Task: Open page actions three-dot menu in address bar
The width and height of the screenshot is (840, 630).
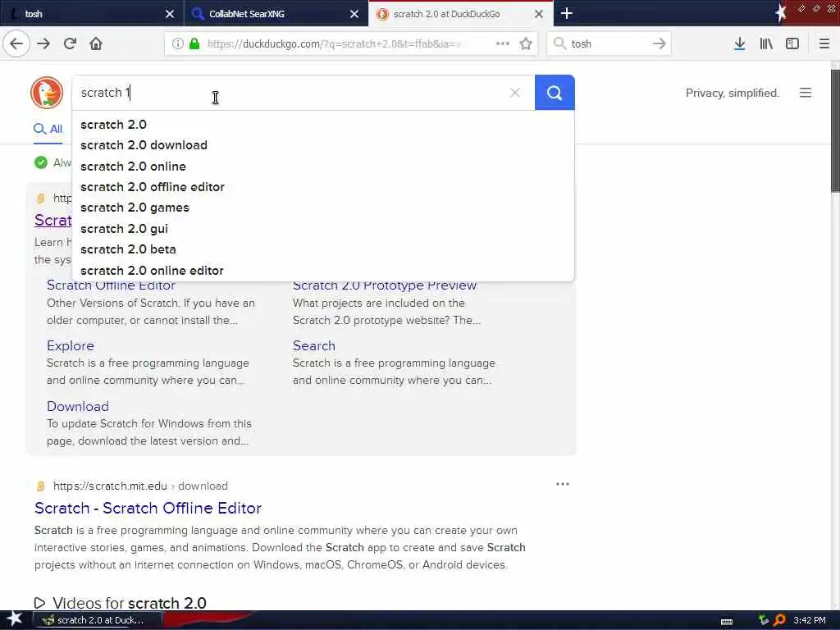Action: [503, 43]
